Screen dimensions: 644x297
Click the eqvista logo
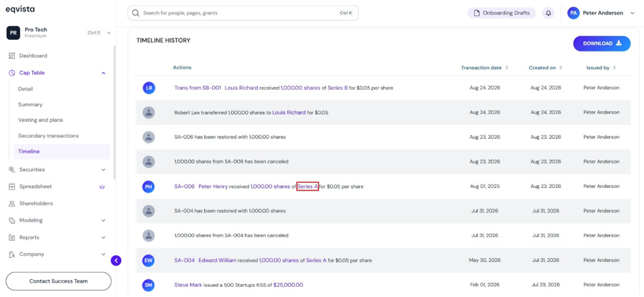coord(20,10)
